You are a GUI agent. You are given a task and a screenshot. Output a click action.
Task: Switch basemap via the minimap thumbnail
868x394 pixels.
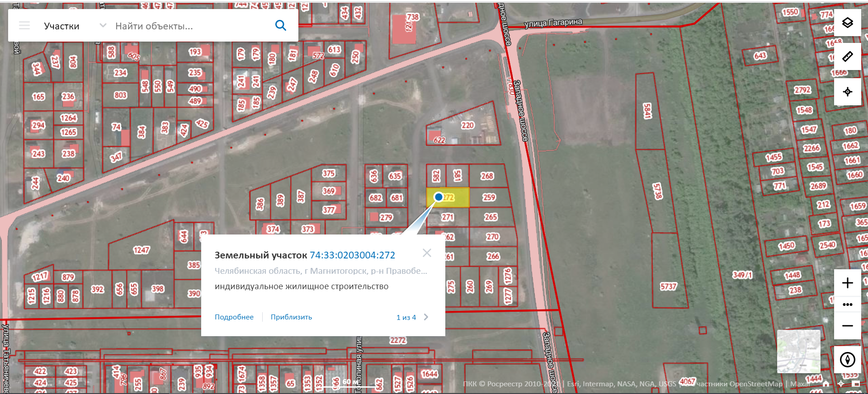[798, 351]
